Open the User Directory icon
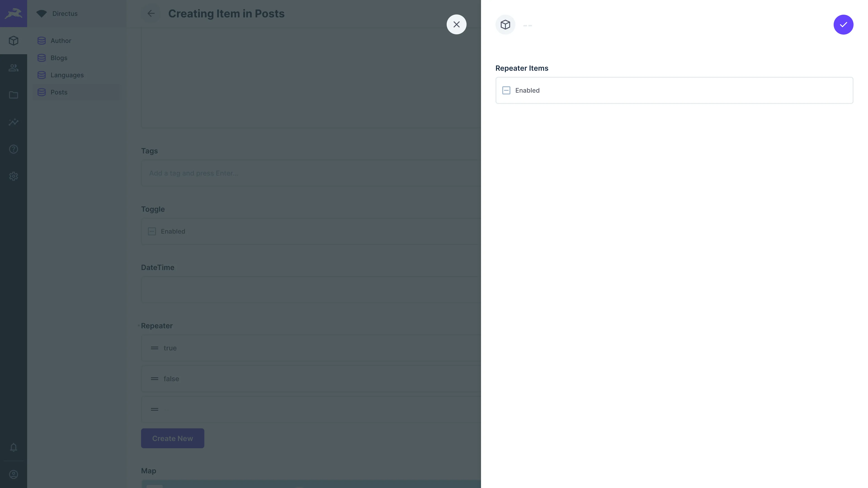868x488 pixels. (14, 68)
